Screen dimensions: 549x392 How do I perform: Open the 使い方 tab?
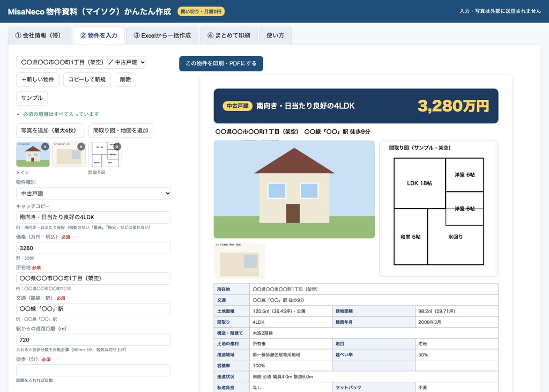point(275,35)
